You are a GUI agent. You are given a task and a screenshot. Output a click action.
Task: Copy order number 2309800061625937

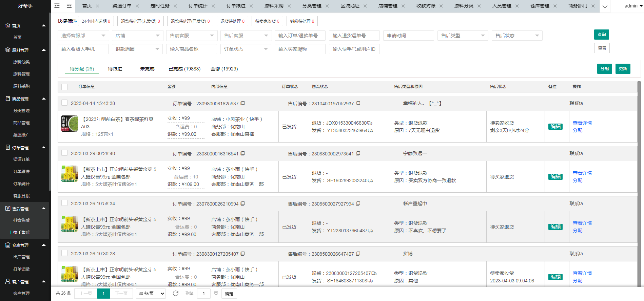click(x=243, y=103)
